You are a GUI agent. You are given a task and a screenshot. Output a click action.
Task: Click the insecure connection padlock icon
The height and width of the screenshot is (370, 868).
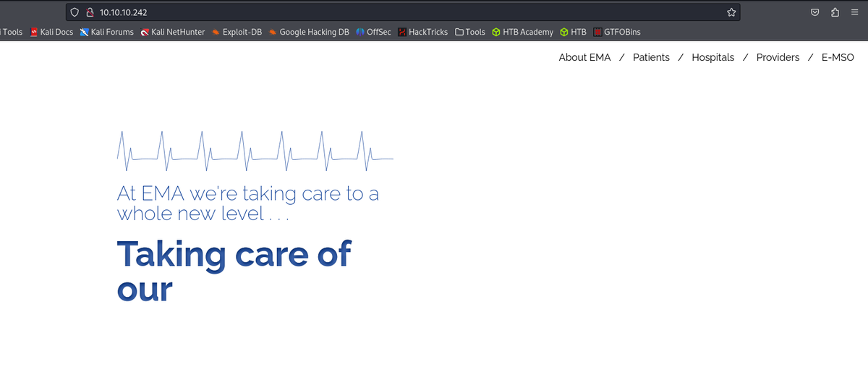[x=90, y=12]
